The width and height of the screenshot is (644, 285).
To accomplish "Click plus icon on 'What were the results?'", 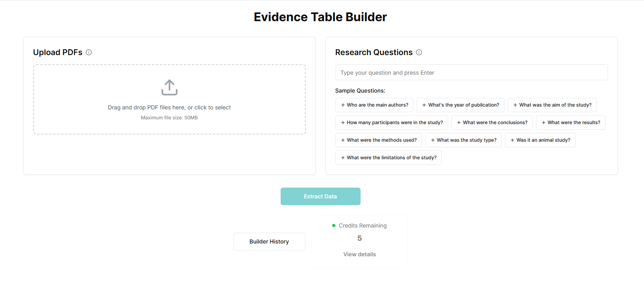I will [543, 123].
